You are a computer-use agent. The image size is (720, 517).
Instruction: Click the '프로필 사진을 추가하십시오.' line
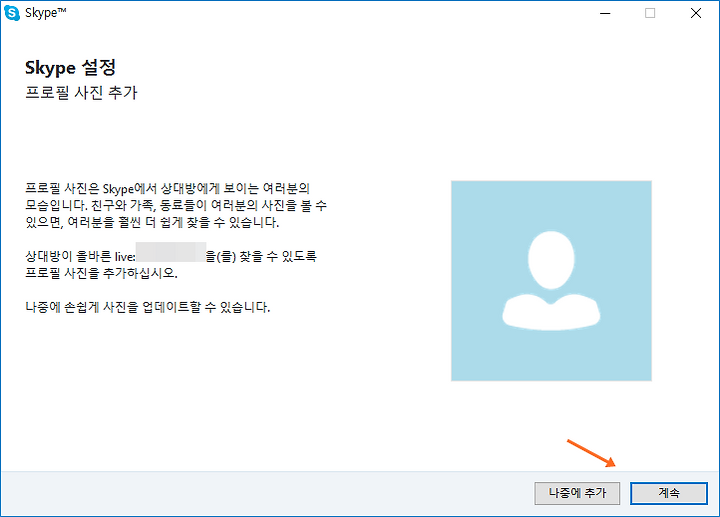click(101, 273)
